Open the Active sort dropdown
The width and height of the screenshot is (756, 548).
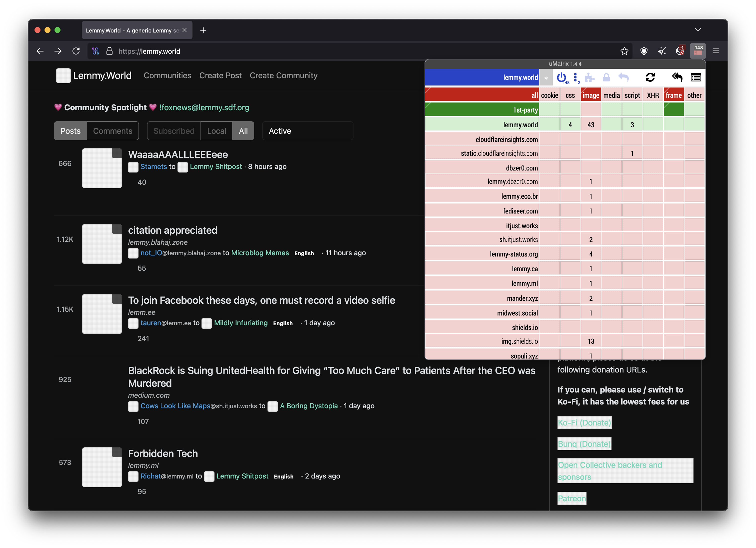(308, 131)
